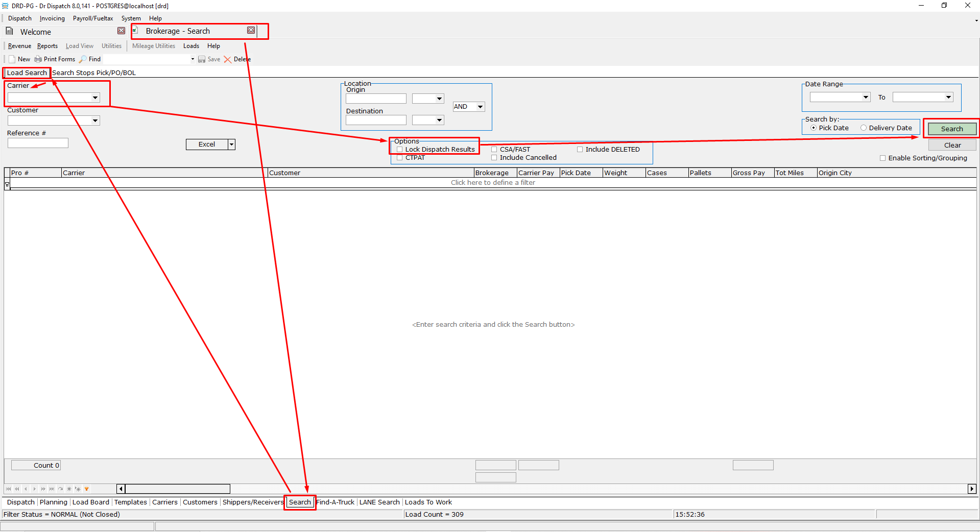Expand the Carrier dropdown
Viewport: 980px width, 532px height.
[95, 98]
